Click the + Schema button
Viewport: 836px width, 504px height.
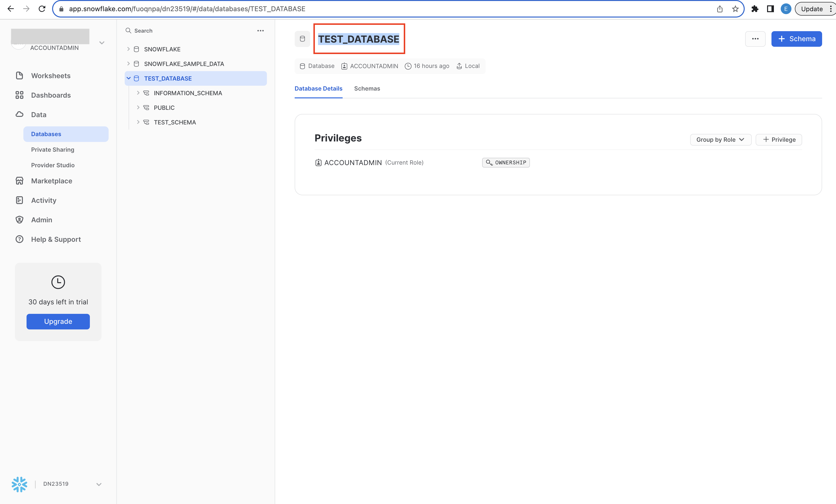click(796, 39)
